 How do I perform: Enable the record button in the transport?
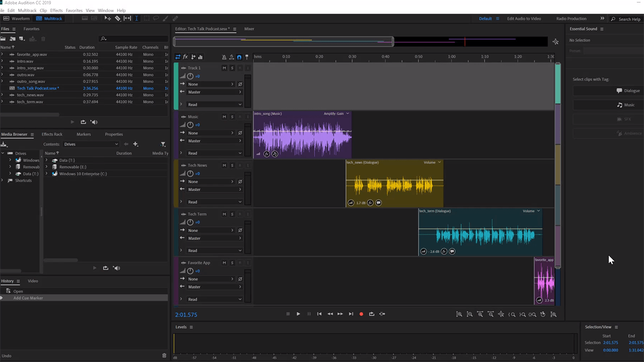(361, 314)
